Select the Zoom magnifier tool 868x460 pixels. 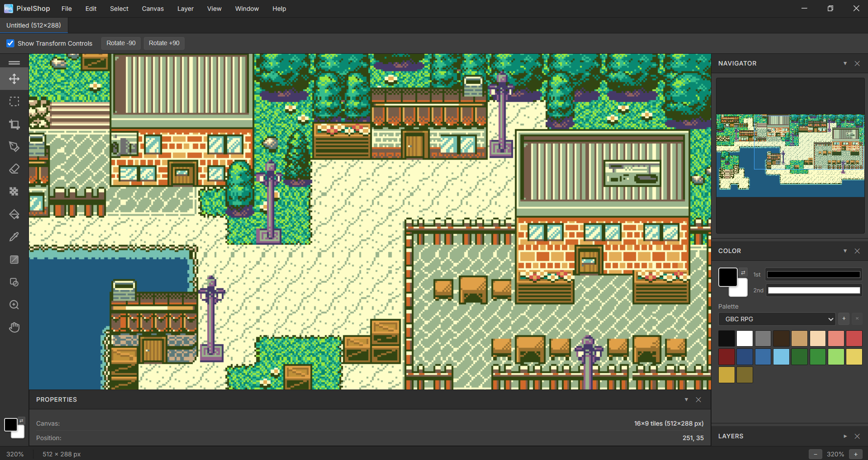tap(14, 305)
